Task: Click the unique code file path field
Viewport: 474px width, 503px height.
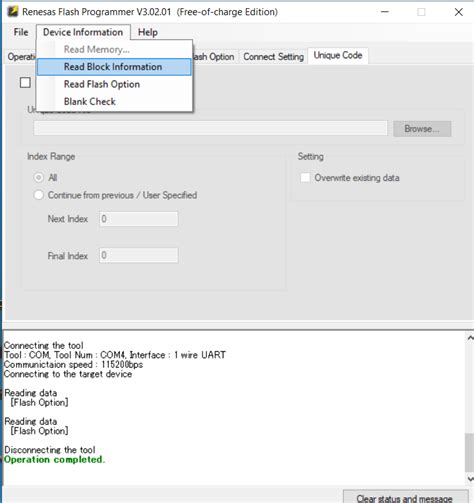Action: coord(211,128)
